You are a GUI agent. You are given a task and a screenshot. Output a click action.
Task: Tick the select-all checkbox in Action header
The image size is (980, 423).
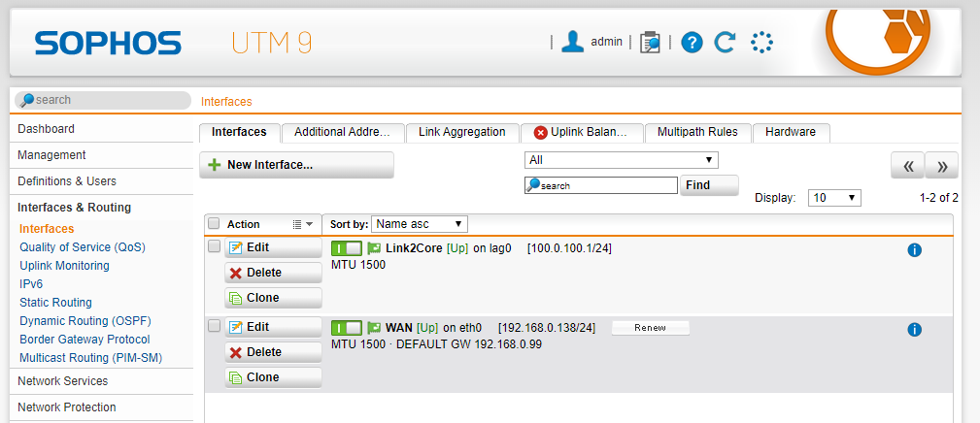tap(214, 223)
